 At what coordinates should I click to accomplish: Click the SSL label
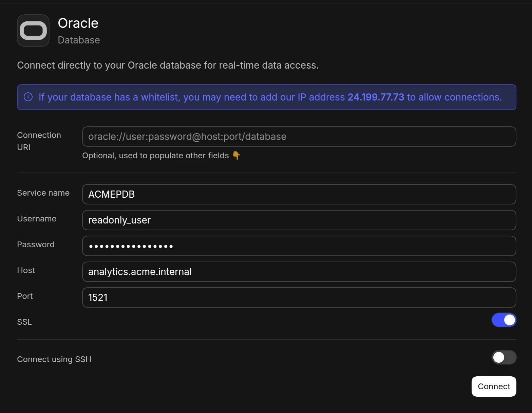pyautogui.click(x=24, y=322)
